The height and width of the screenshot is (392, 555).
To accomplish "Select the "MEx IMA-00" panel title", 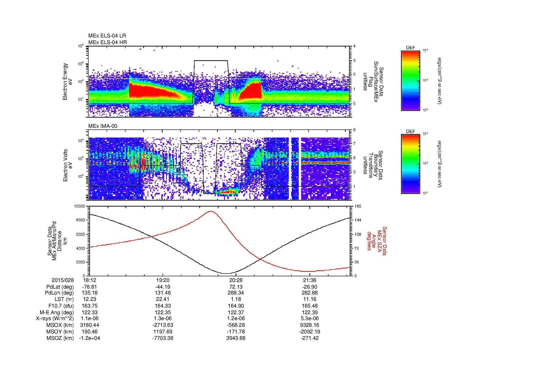I will 103,126.
